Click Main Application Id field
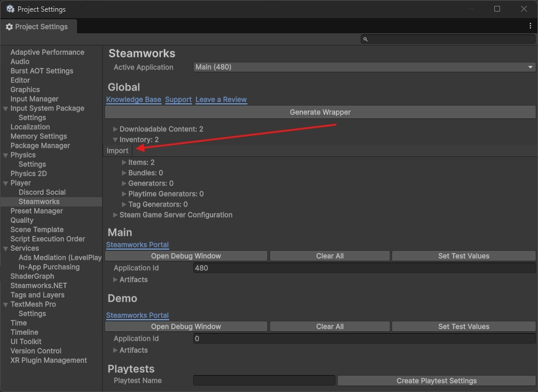 click(364, 268)
